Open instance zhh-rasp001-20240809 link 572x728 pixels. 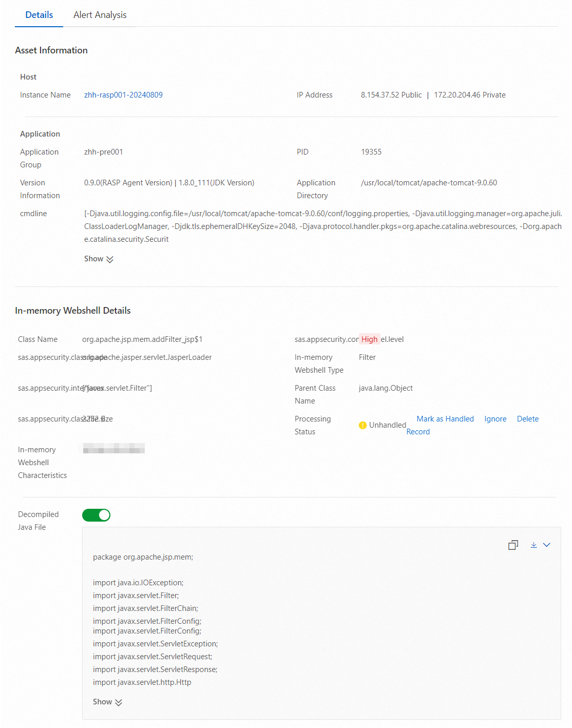pyautogui.click(x=123, y=95)
